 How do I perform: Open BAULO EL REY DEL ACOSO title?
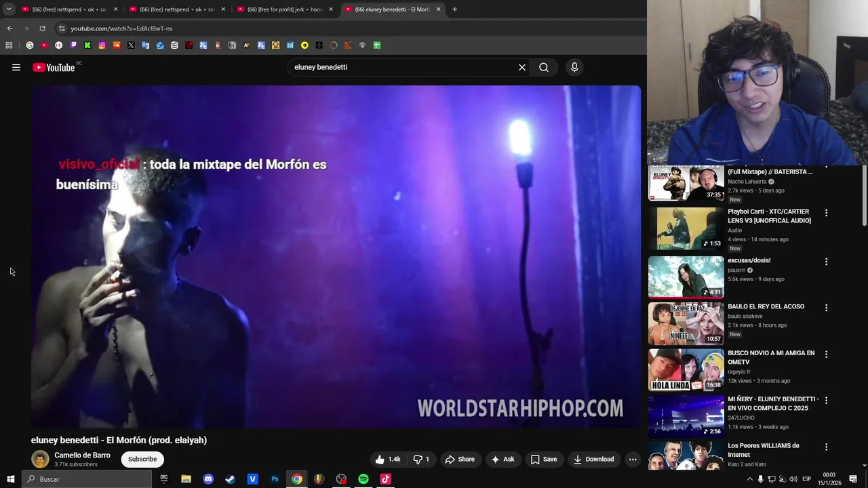[x=766, y=306]
